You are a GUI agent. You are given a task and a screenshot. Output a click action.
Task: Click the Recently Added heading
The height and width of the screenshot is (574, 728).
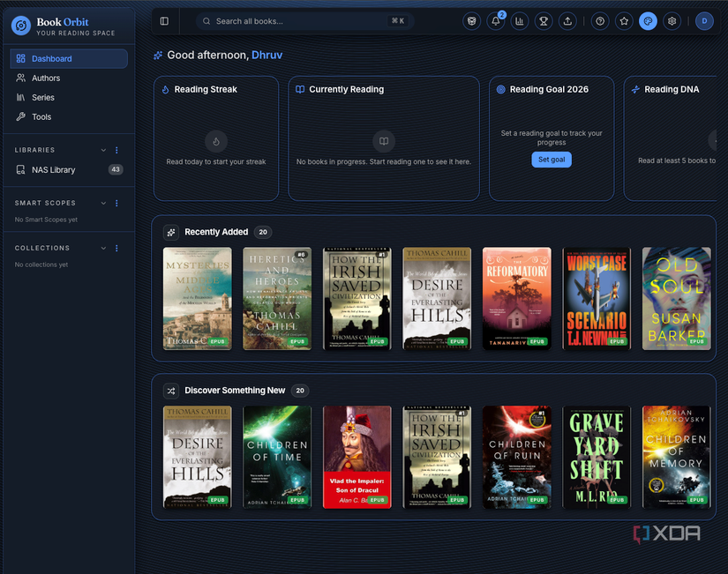point(216,232)
